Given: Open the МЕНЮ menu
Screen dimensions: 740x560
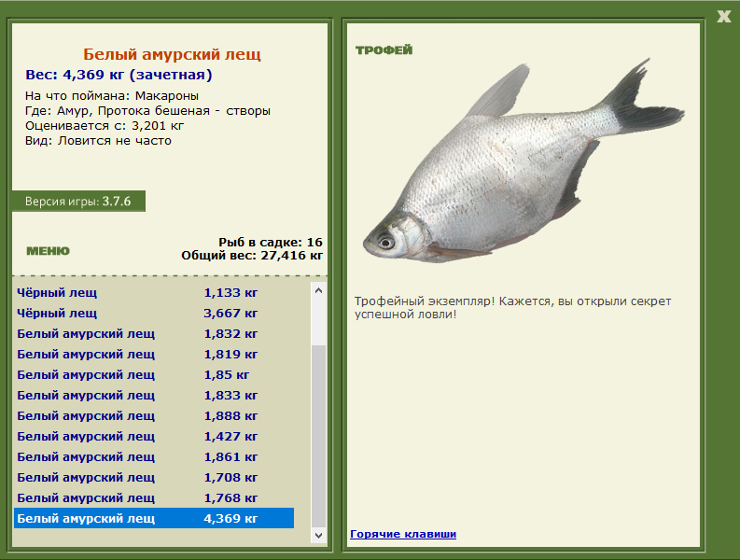Looking at the screenshot, I should pos(48,251).
